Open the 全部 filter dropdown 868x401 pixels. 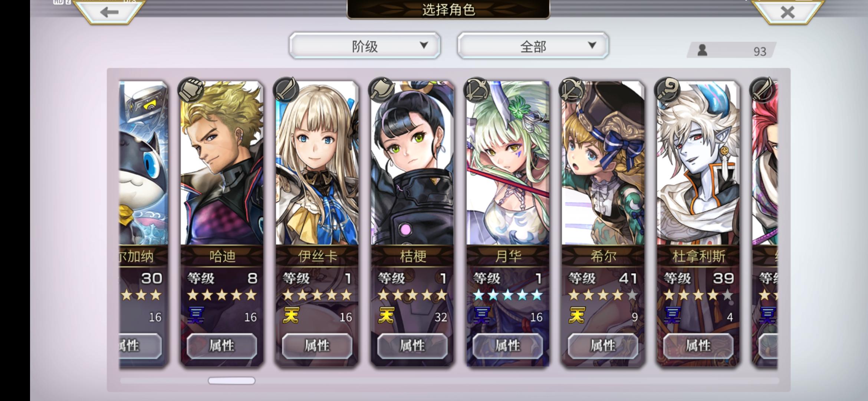pyautogui.click(x=533, y=46)
